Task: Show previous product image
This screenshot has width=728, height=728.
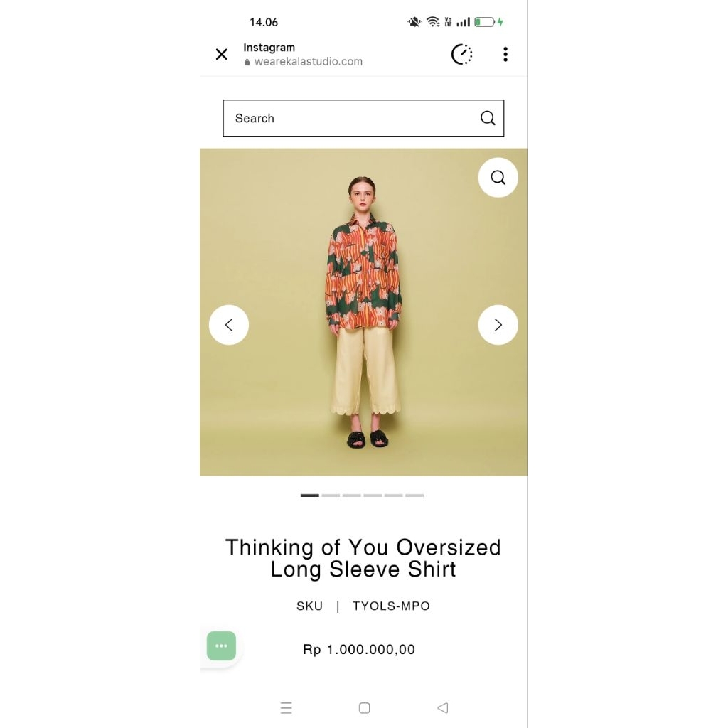Action: click(229, 324)
